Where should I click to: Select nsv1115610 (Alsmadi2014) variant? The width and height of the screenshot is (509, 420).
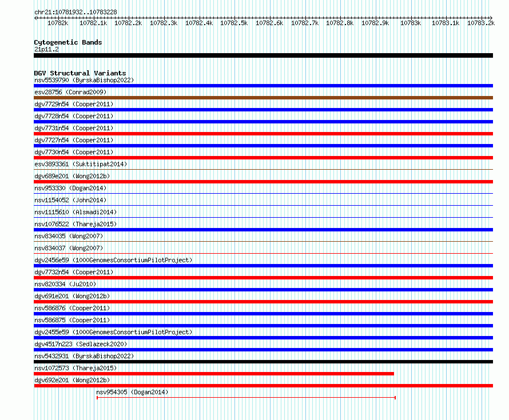pos(75,212)
